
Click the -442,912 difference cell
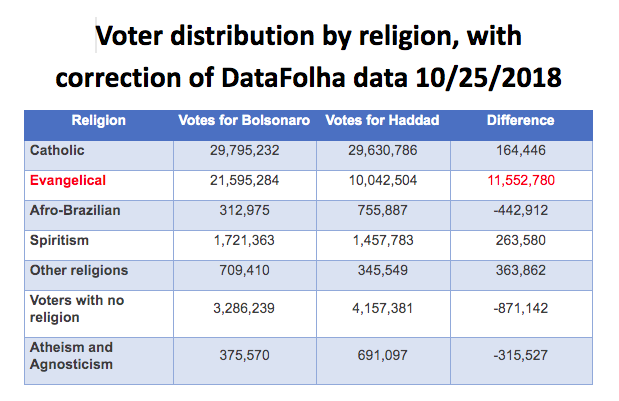click(x=520, y=211)
